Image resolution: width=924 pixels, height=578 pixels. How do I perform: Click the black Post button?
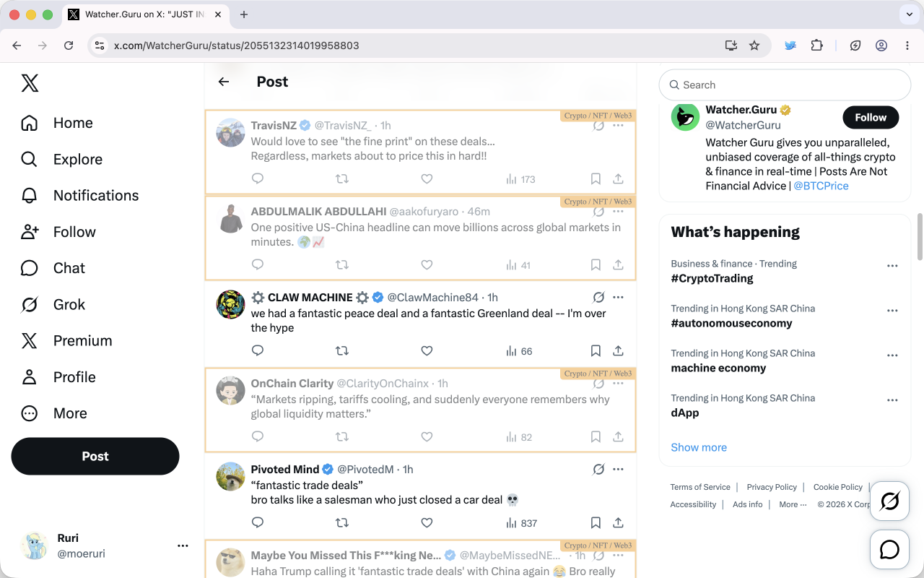[x=95, y=456]
